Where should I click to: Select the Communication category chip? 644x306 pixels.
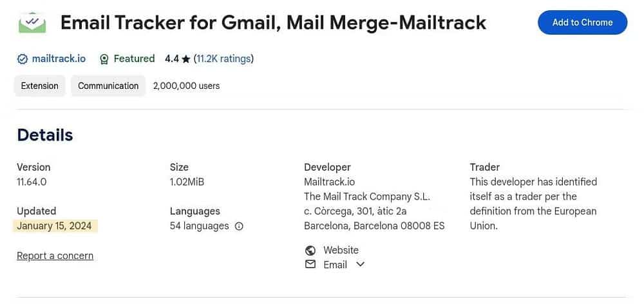tap(108, 86)
